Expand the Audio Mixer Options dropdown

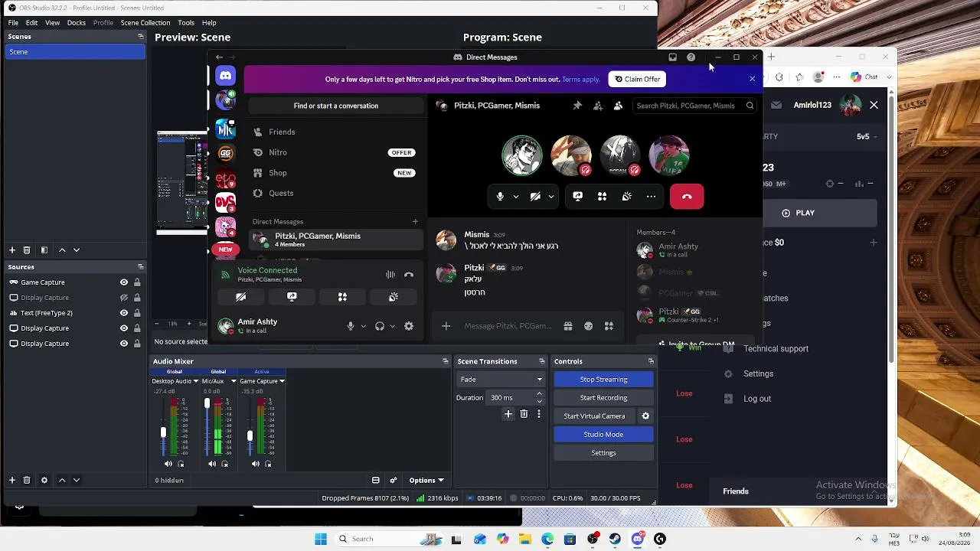coord(426,481)
